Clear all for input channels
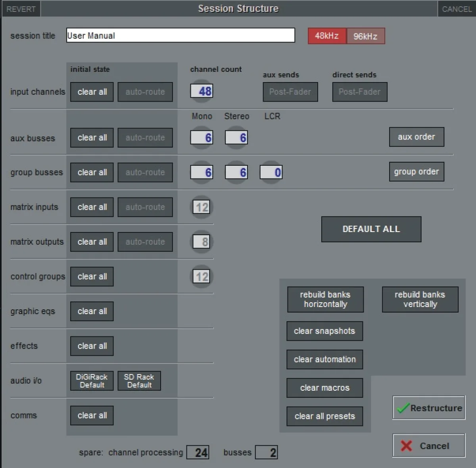The height and width of the screenshot is (468, 476). [92, 92]
